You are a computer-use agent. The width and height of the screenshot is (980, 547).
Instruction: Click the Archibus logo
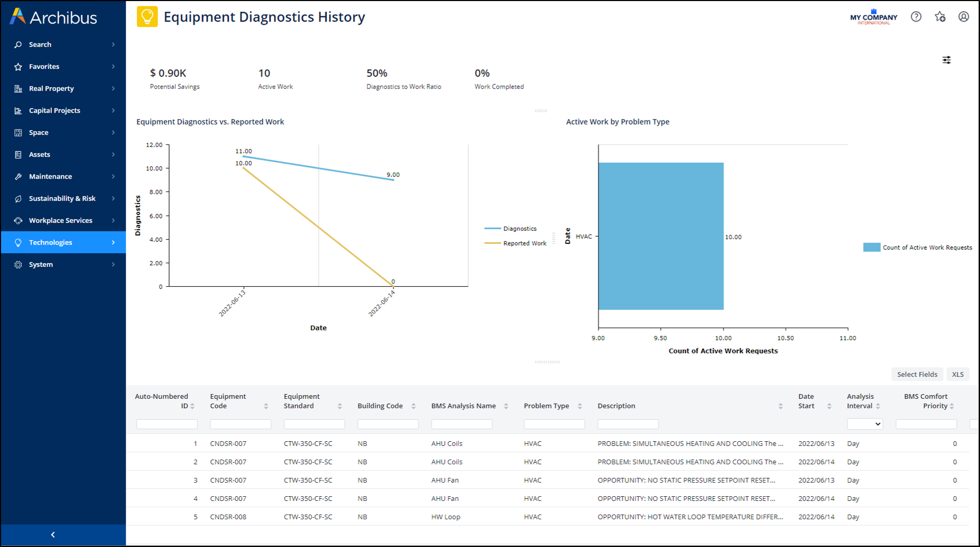click(53, 17)
